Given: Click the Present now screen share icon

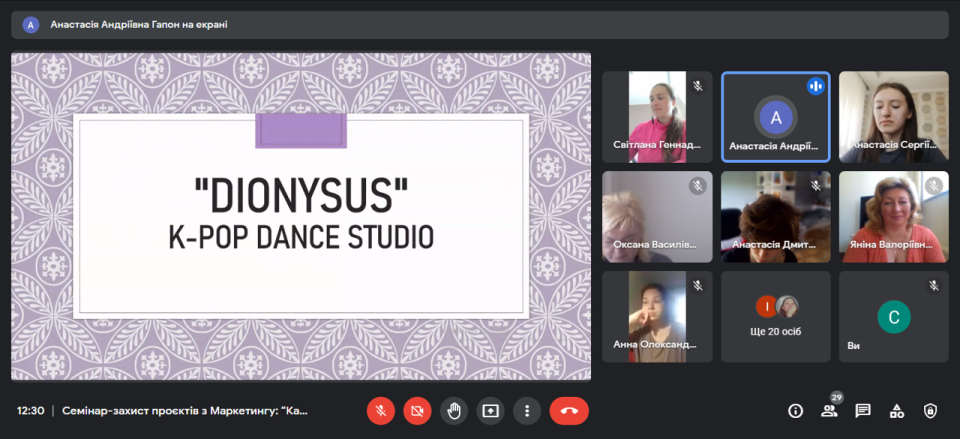Looking at the screenshot, I should coord(490,410).
